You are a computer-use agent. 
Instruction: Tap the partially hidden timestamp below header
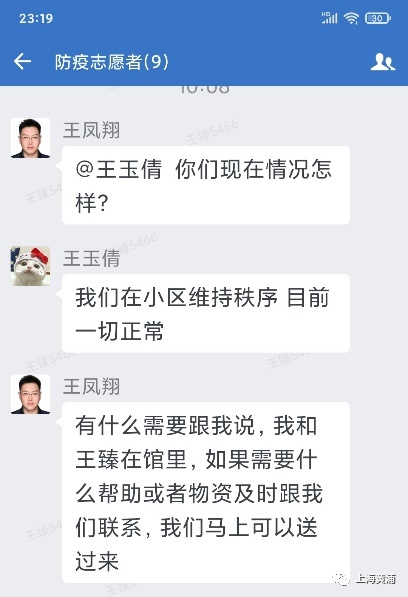pyautogui.click(x=204, y=90)
